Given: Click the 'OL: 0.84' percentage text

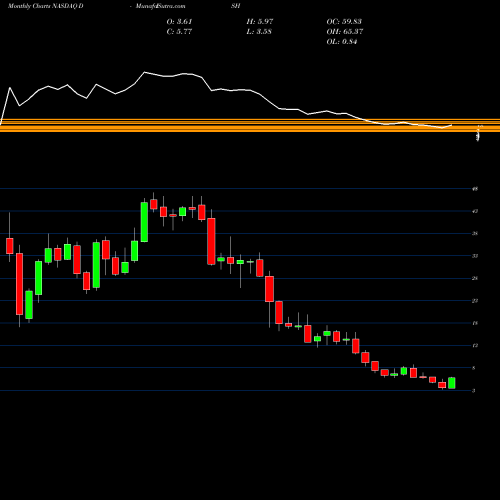Looking at the screenshot, I should 342,42.
